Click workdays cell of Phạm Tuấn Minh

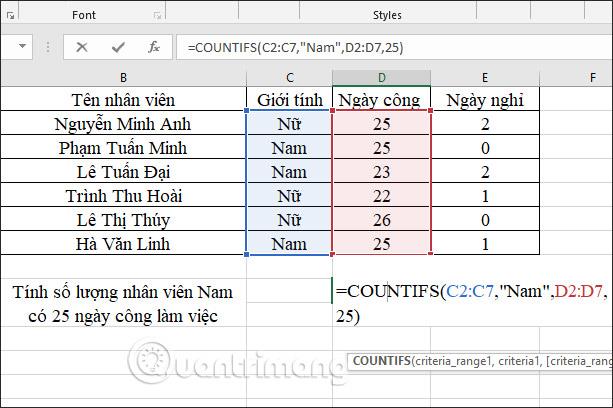tap(382, 147)
